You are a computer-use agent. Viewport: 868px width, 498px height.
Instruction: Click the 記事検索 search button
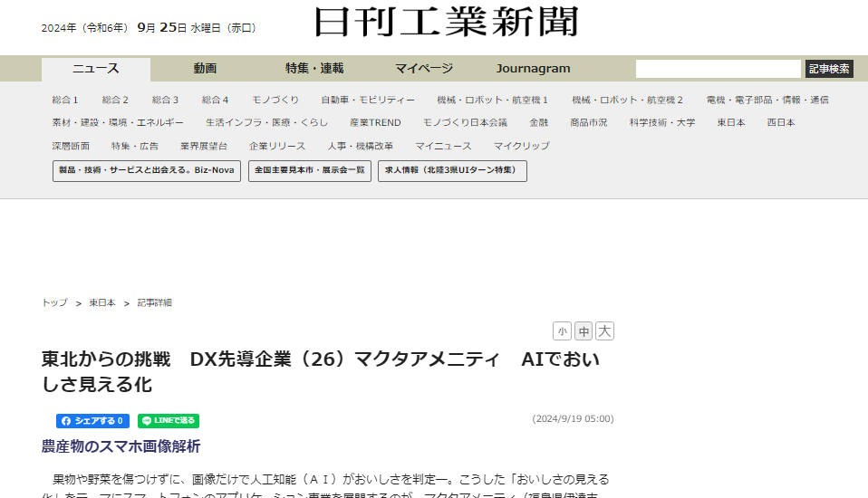click(x=829, y=69)
